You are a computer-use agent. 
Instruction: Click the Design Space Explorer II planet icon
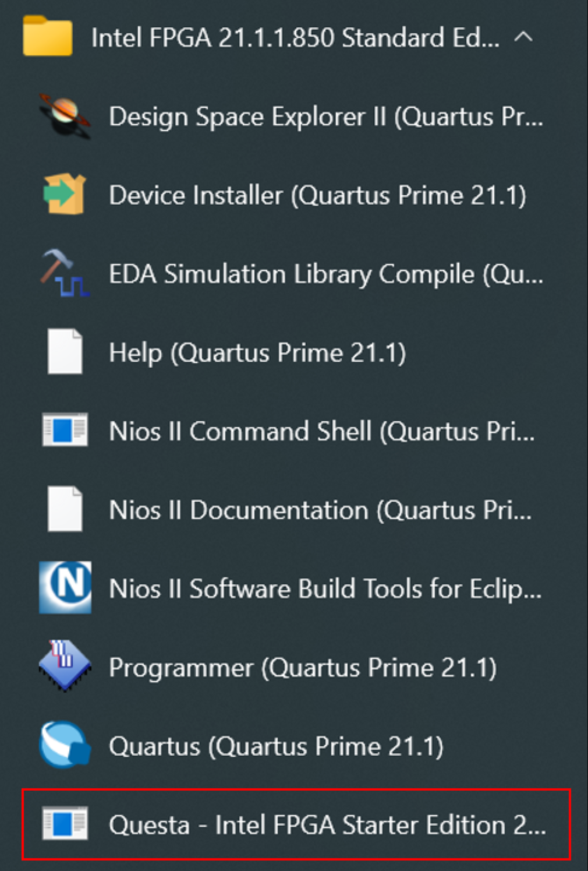tap(65, 116)
